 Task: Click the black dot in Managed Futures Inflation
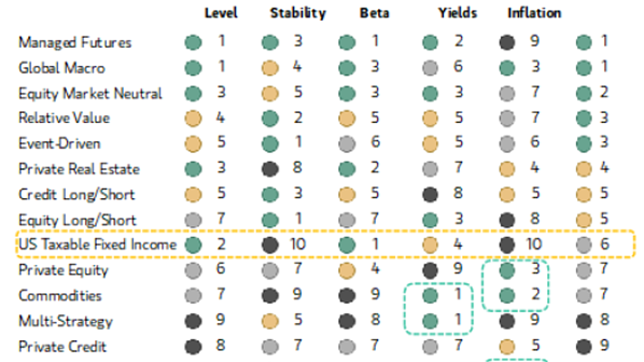tap(506, 42)
